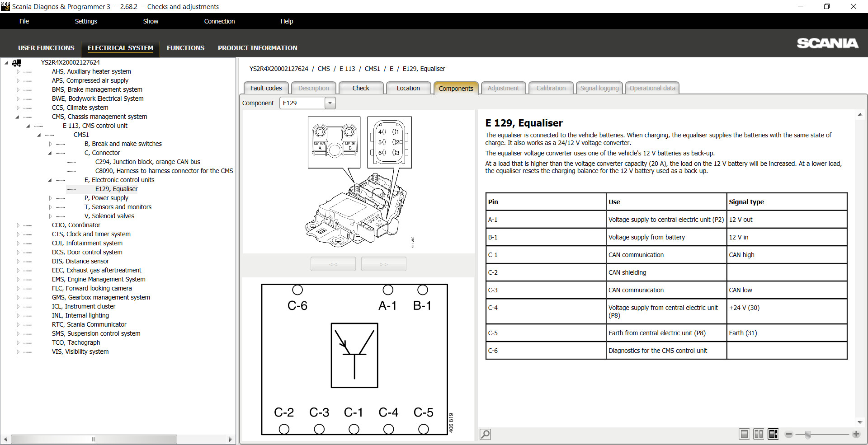Image resolution: width=868 pixels, height=445 pixels.
Task: Click the vehicle icon at tree root
Action: tap(17, 63)
